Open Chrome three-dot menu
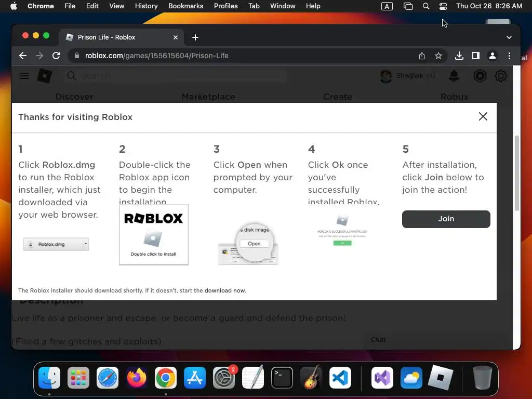532x399 pixels. (x=509, y=56)
